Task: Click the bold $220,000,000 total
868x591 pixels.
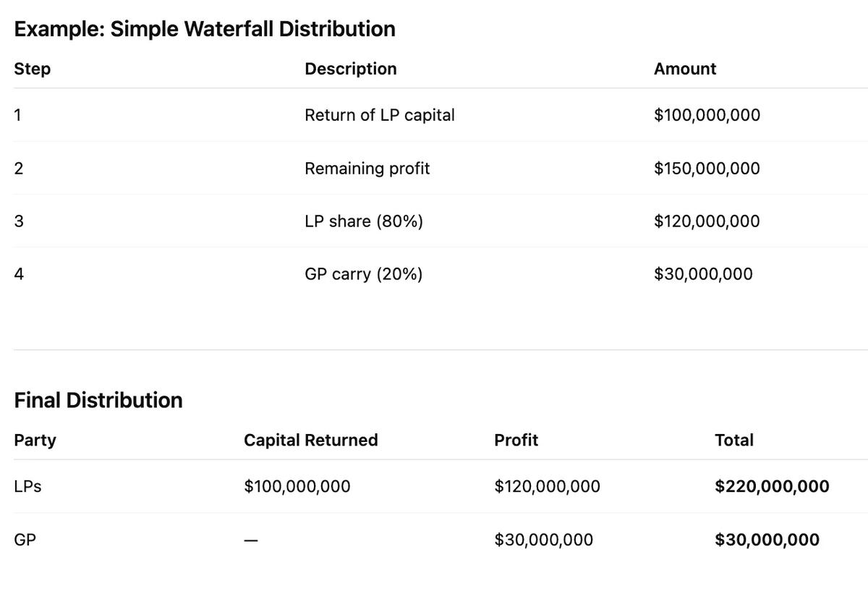Action: point(772,487)
